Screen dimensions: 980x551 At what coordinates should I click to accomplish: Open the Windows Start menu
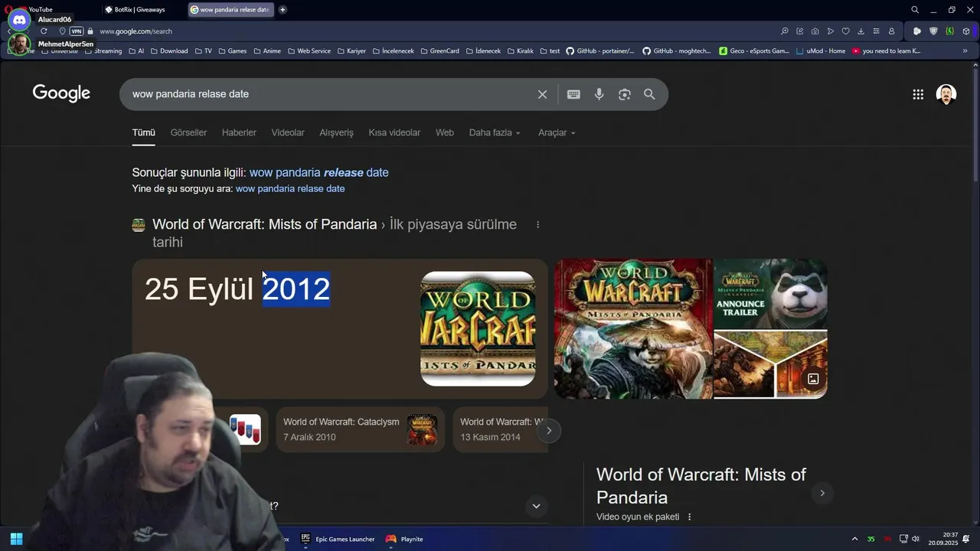pos(16,539)
